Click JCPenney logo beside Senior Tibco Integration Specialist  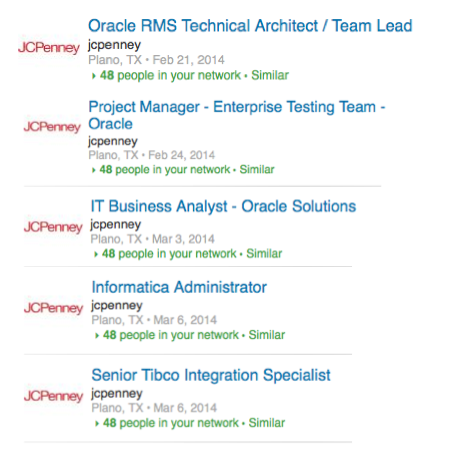click(53, 396)
